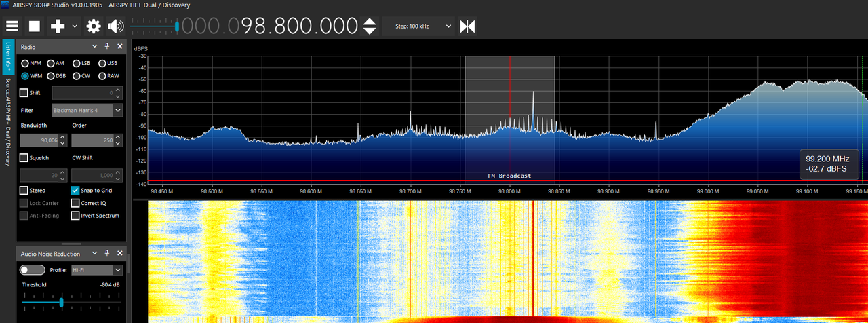Image resolution: width=868 pixels, height=323 pixels.
Task: Toggle the Audio Noise Reduction switch
Action: click(33, 269)
